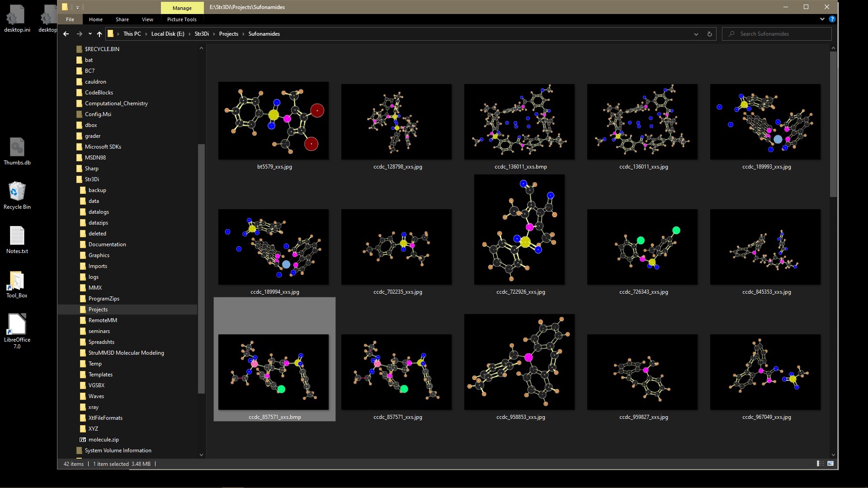Open the blue Help question icon
The height and width of the screenshot is (488, 868).
[x=832, y=19]
